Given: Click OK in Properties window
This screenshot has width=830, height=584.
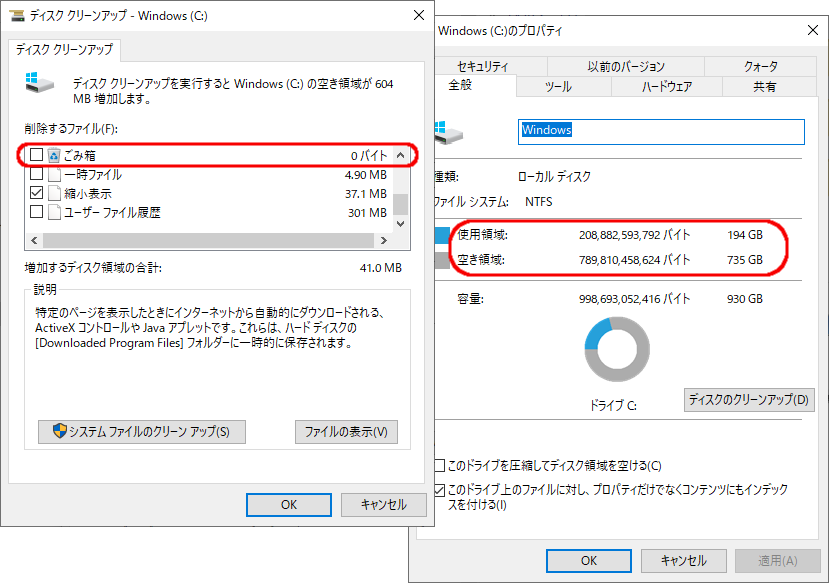Looking at the screenshot, I should coord(589,561).
